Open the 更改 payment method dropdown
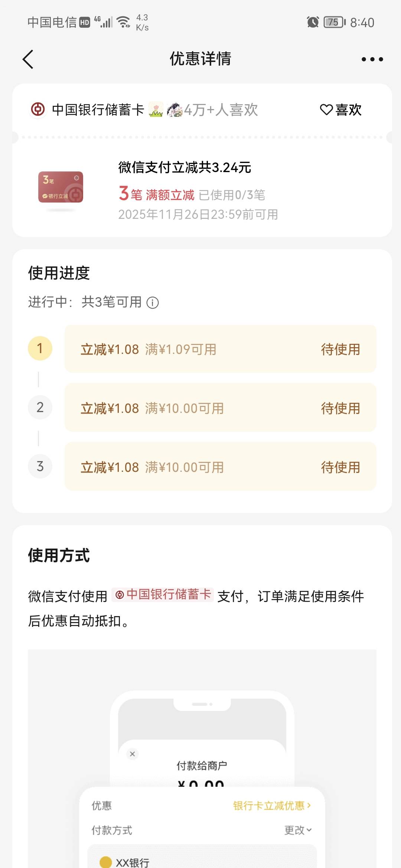Screen dimensions: 401x868 [x=298, y=830]
